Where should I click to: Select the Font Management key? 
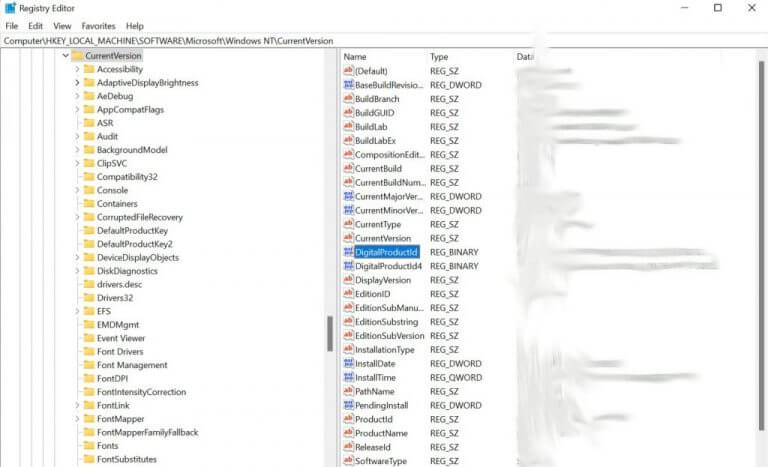(132, 365)
